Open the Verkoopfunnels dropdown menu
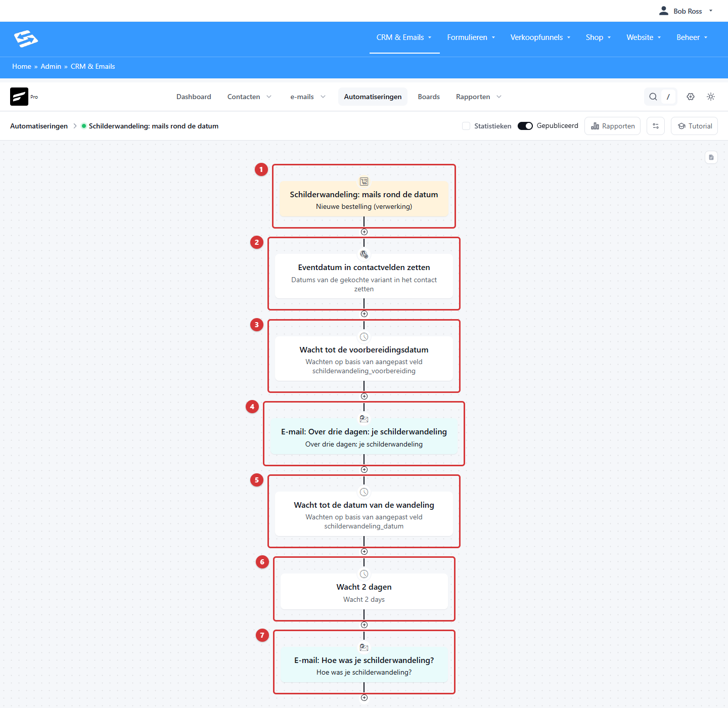Viewport: 728px width, 708px height. click(540, 37)
